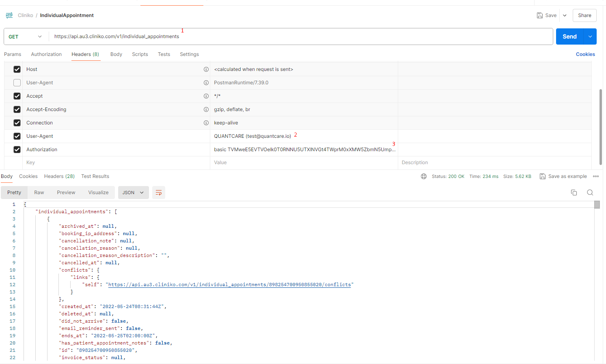Click the Description field in new header row
The height and width of the screenshot is (364, 606).
(x=494, y=163)
